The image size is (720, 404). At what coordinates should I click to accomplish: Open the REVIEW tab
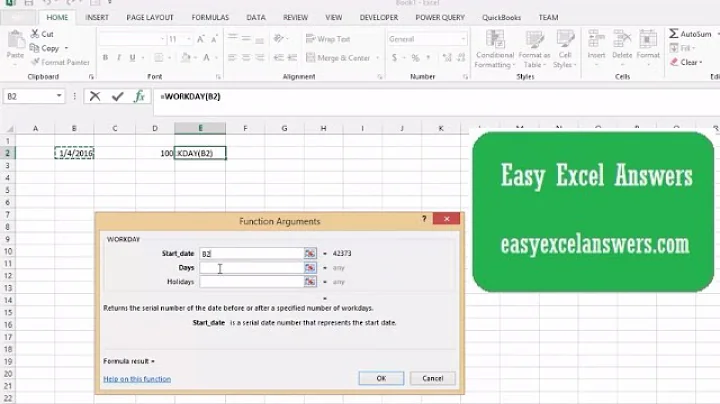[295, 17]
